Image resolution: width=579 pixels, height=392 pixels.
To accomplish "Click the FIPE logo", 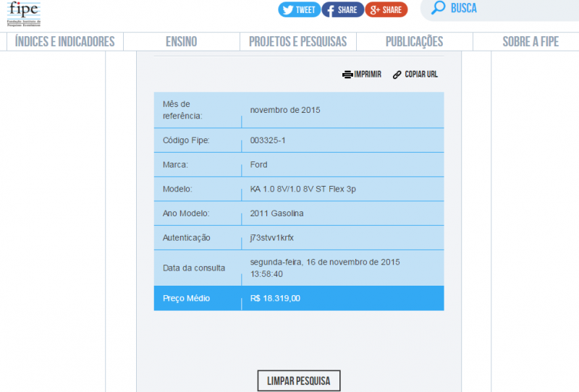I will point(24,12).
